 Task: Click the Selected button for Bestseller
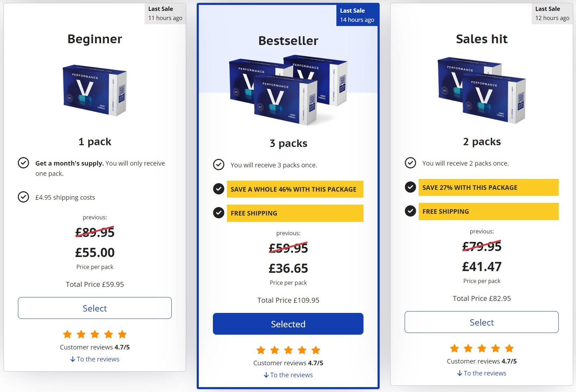[288, 324]
